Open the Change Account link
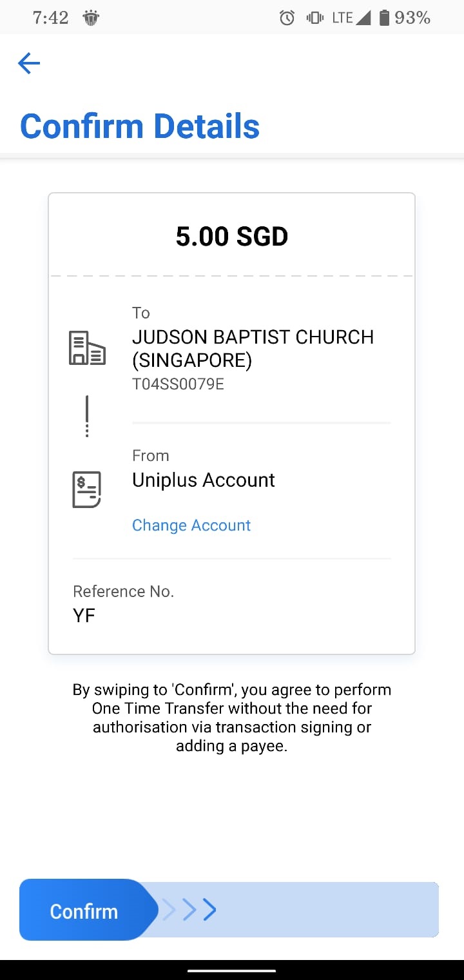464x980 pixels. pos(191,525)
